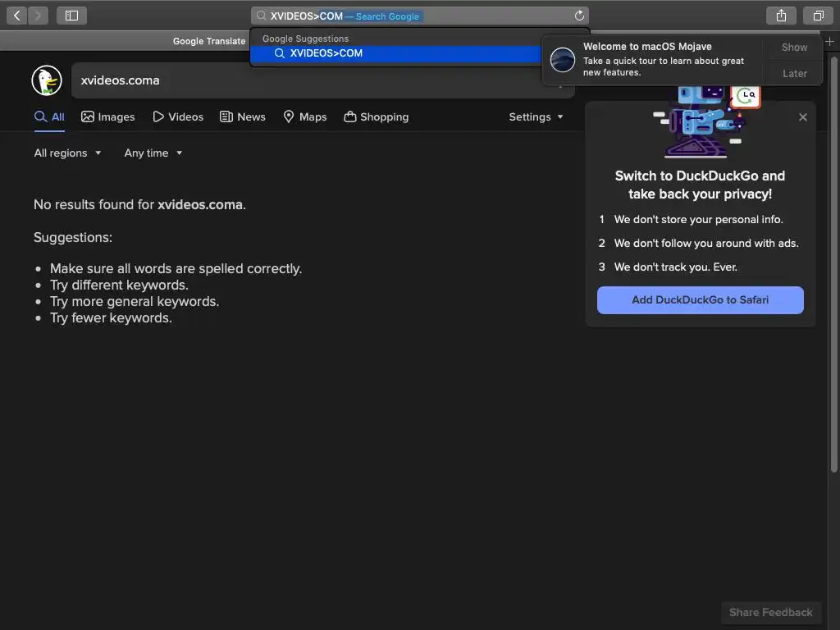Viewport: 840px width, 630px height.
Task: Click the DuckDuckGo promo robot illustration
Action: tap(706, 121)
